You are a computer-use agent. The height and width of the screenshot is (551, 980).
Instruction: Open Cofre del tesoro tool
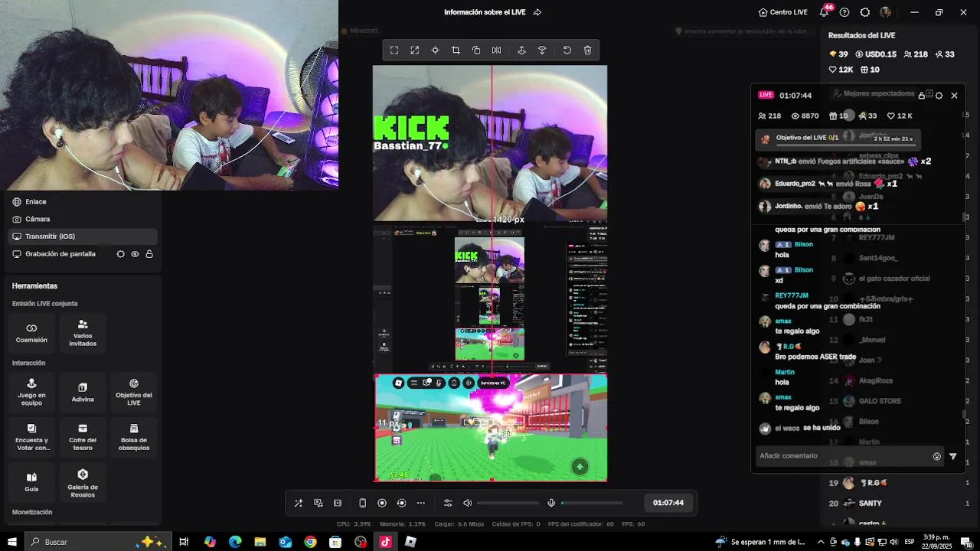click(x=83, y=437)
